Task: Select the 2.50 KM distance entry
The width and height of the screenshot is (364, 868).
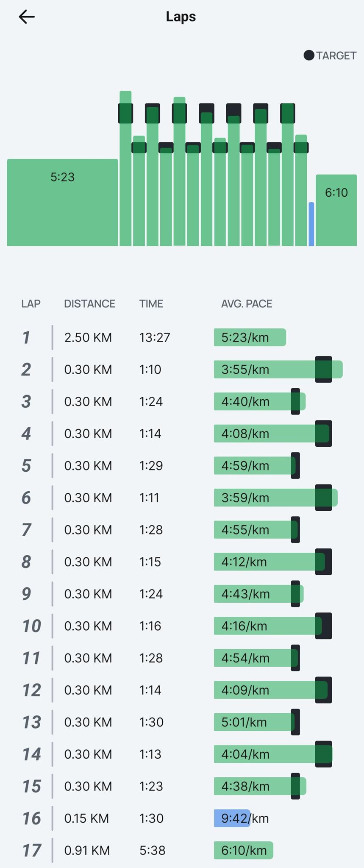Action: [x=88, y=337]
